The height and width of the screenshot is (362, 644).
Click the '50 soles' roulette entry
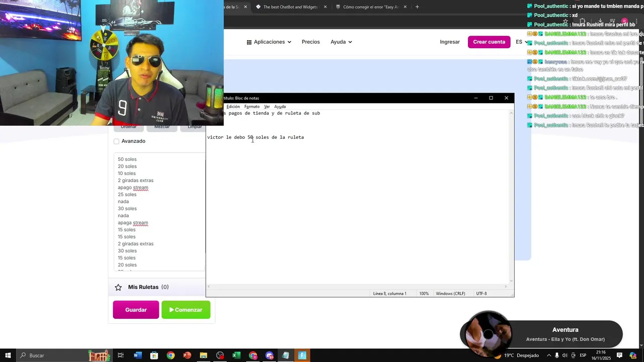tap(127, 159)
